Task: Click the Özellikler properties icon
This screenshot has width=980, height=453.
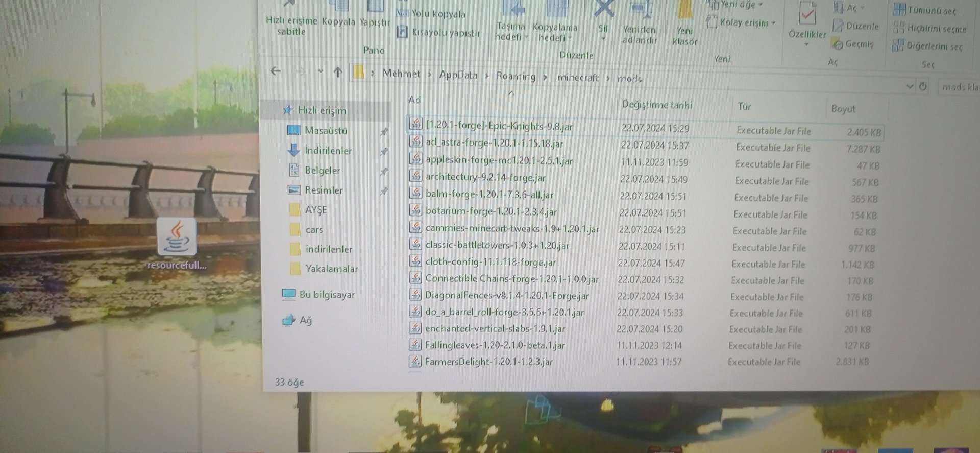Action: [807, 14]
